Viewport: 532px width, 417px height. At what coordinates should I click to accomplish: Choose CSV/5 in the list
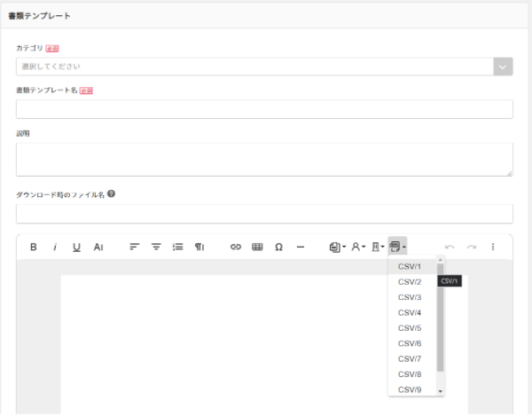tap(410, 328)
